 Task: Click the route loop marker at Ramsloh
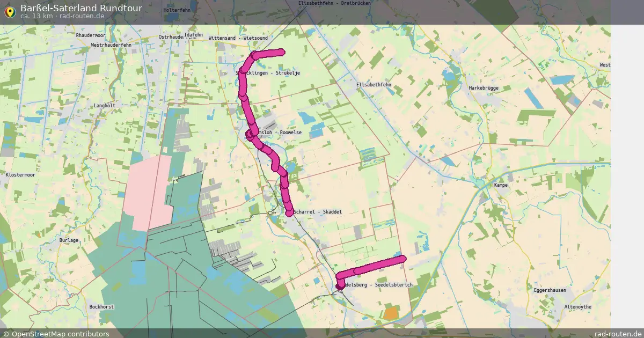coord(250,134)
